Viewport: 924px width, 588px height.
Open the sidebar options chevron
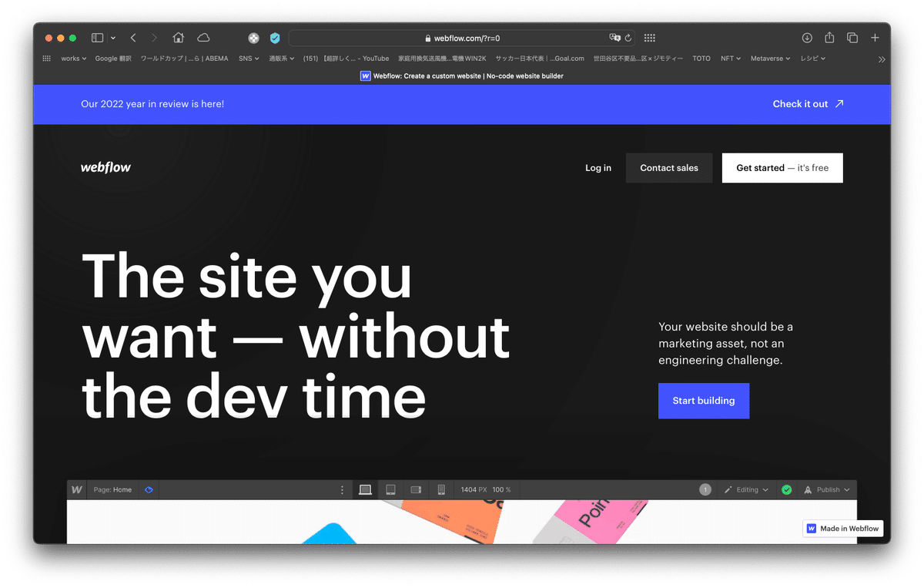click(113, 38)
